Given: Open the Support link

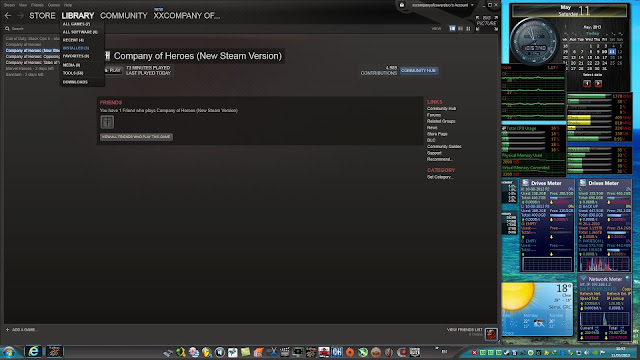Looking at the screenshot, I should pyautogui.click(x=434, y=153).
